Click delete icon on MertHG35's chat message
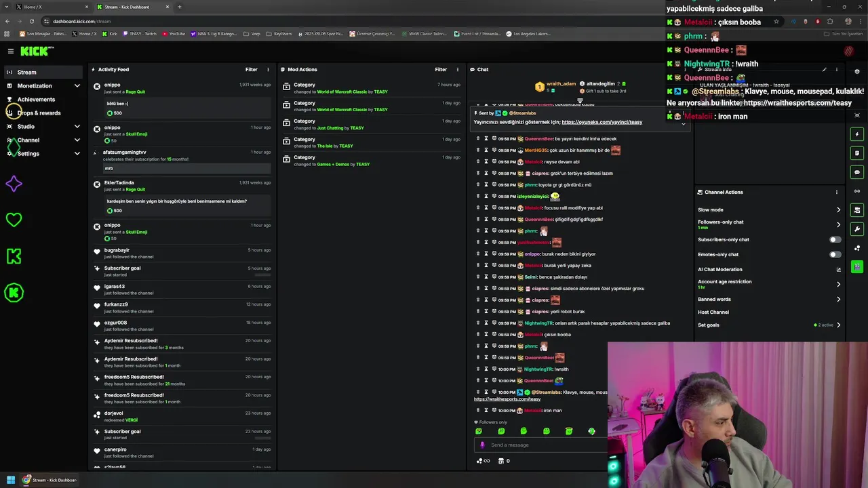The height and width of the screenshot is (488, 868). click(x=478, y=150)
